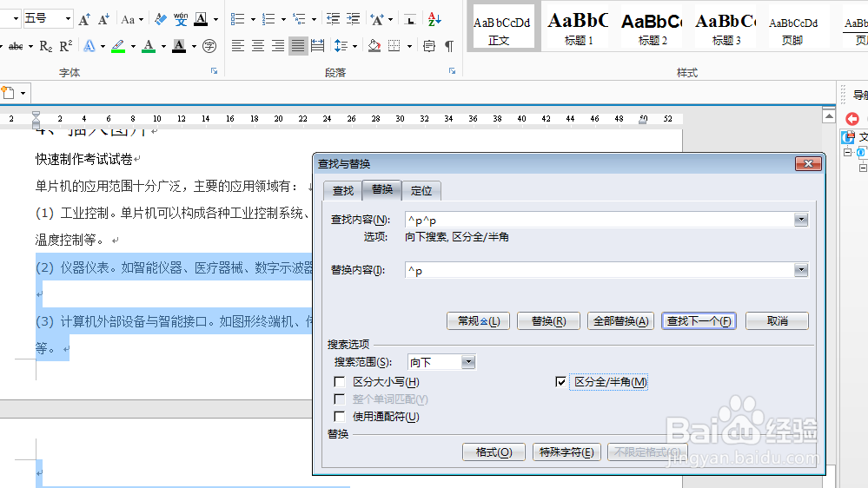Click the enclosed character (字) icon
This screenshot has height=488, width=868.
pos(209,46)
